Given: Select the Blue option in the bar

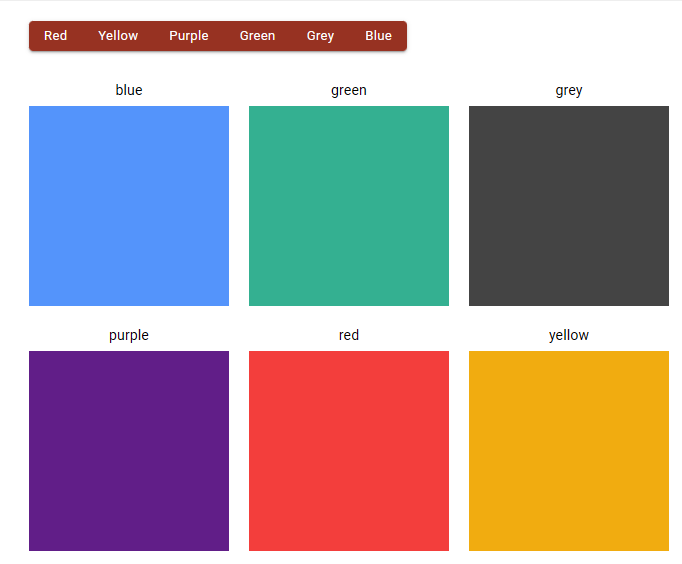Looking at the screenshot, I should point(378,36).
